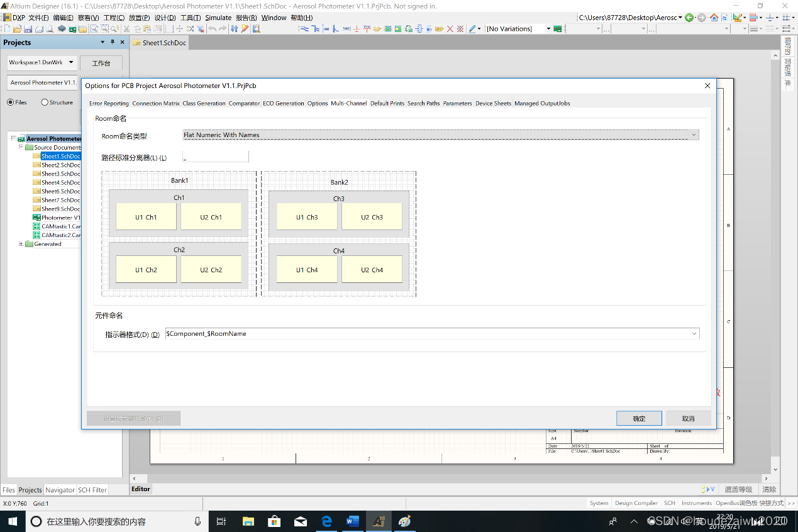
Task: Open the Simulate menu
Action: pos(218,18)
